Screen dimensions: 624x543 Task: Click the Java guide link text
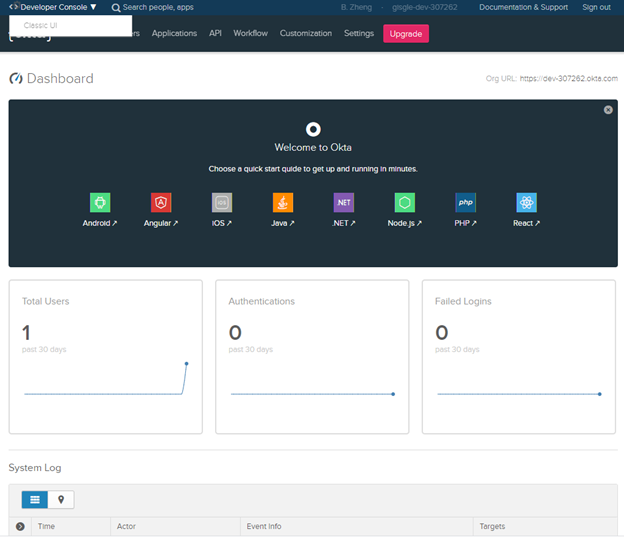point(283,223)
